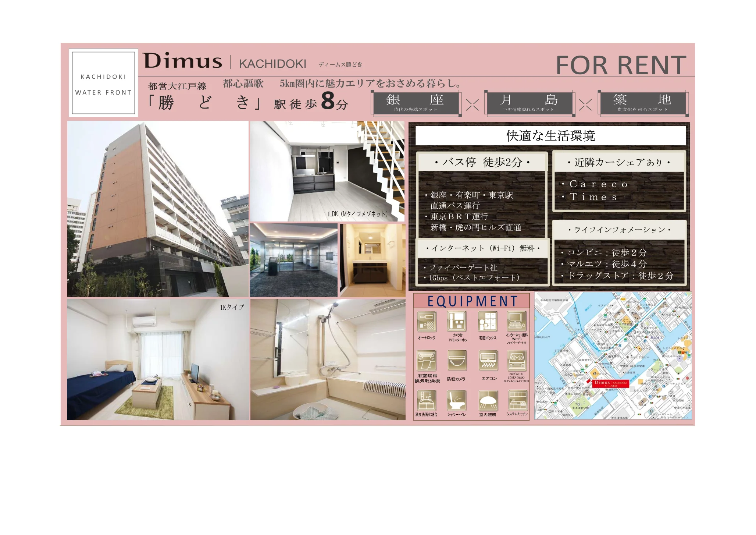Click the 快適な生活環境 heading banner
756x535 pixels.
pyautogui.click(x=550, y=136)
